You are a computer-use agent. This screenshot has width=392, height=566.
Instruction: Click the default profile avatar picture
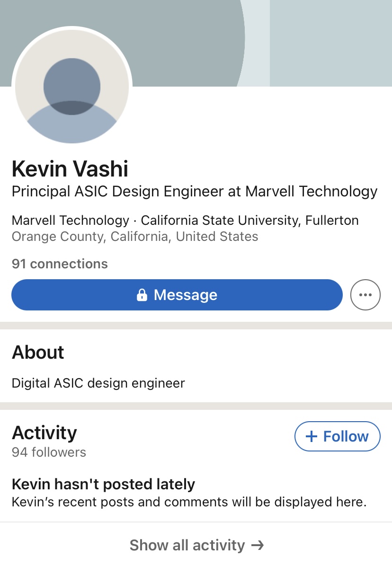pyautogui.click(x=72, y=86)
